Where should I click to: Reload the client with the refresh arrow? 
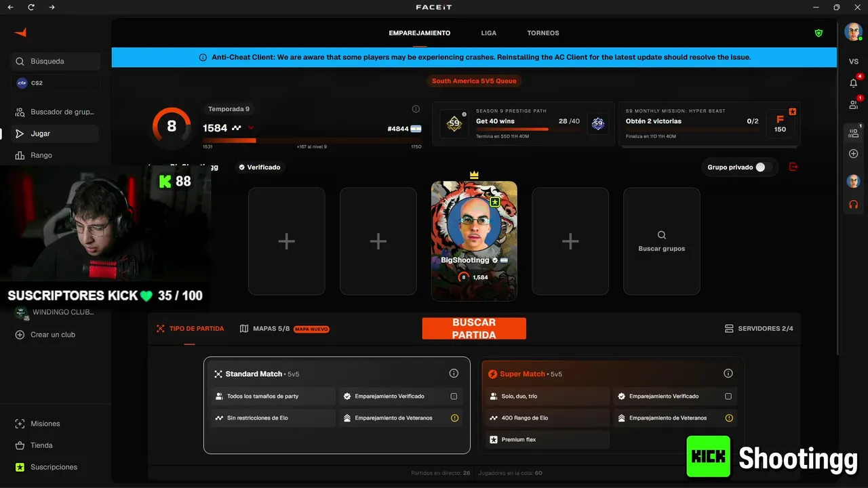coord(31,7)
